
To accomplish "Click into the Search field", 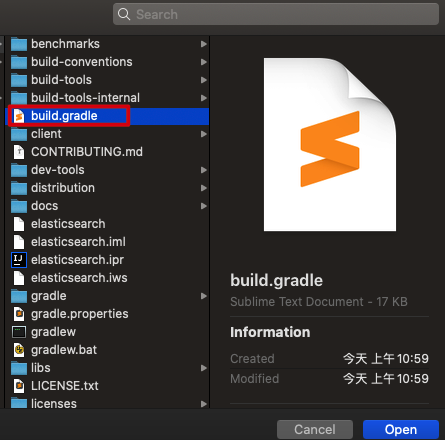I will click(x=276, y=14).
